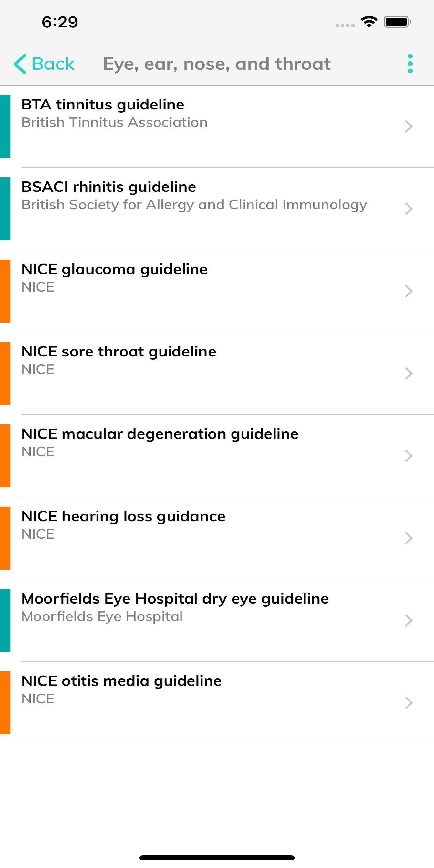Tap the Eye, ear, nose, and throat title

pyautogui.click(x=217, y=64)
